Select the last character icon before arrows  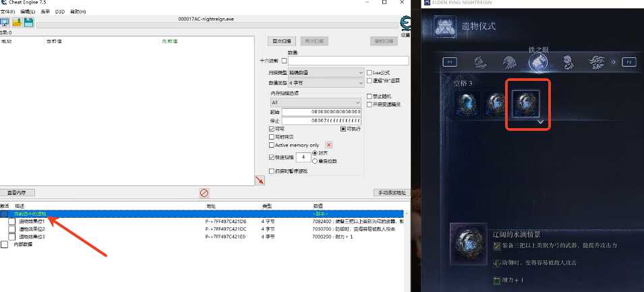point(596,63)
